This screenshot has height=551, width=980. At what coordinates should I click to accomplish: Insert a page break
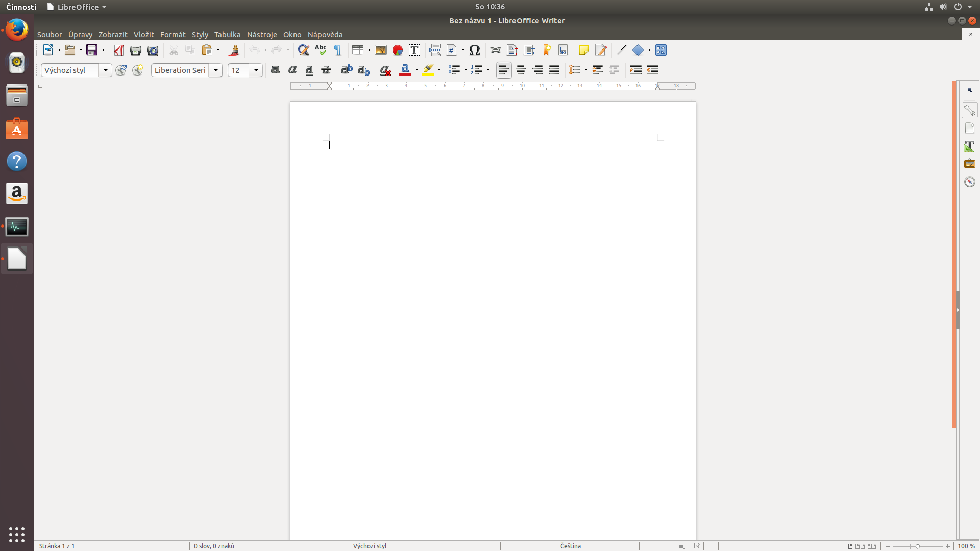pyautogui.click(x=435, y=50)
